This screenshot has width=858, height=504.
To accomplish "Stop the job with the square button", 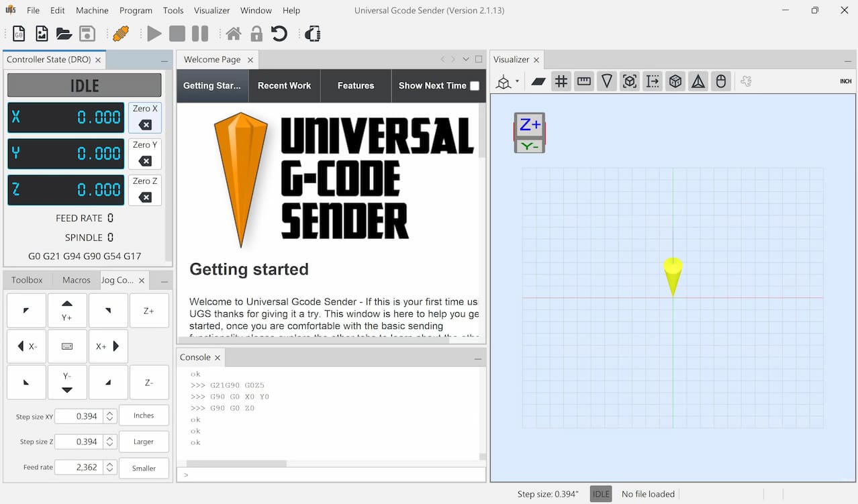I will [177, 34].
